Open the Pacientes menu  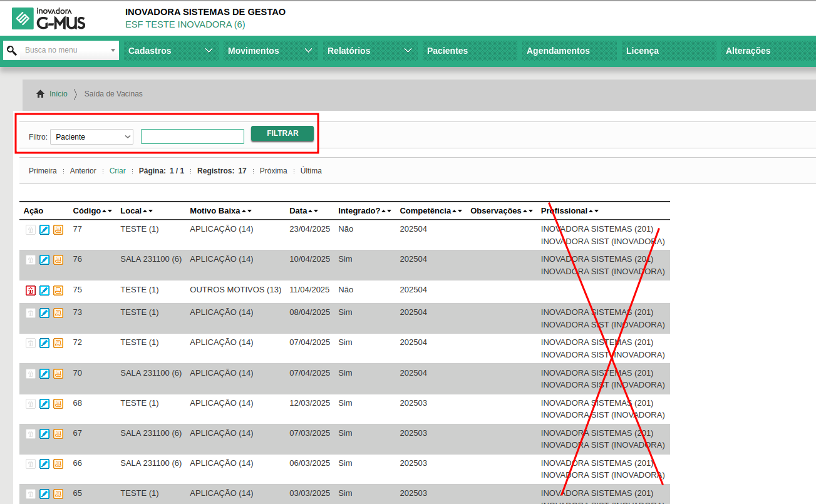(470, 51)
